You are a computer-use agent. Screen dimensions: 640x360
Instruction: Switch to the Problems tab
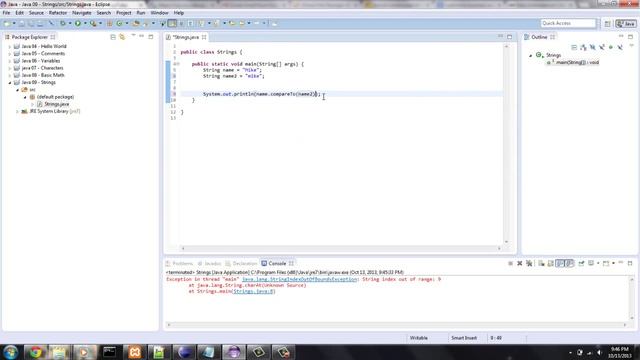coord(179,264)
